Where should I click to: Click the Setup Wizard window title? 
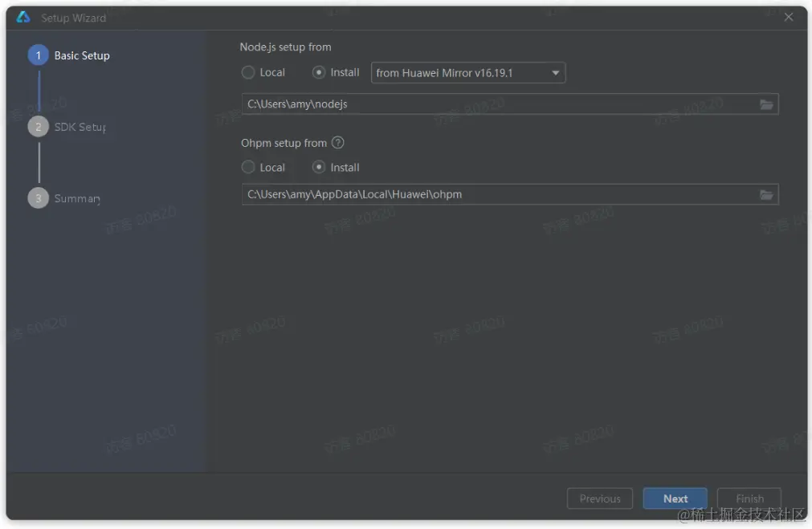(x=74, y=18)
